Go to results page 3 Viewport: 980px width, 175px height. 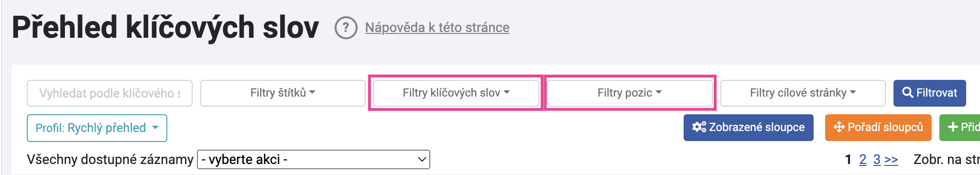pyautogui.click(x=877, y=160)
